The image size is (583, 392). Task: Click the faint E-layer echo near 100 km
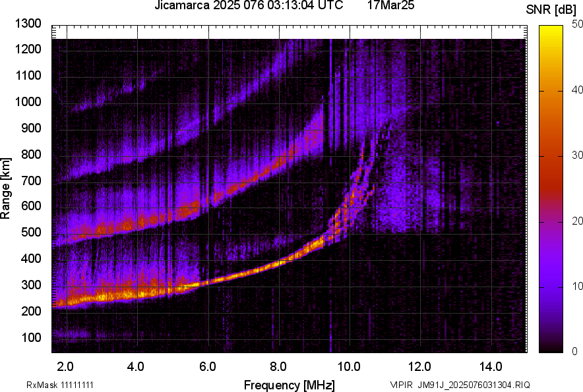pos(73,335)
